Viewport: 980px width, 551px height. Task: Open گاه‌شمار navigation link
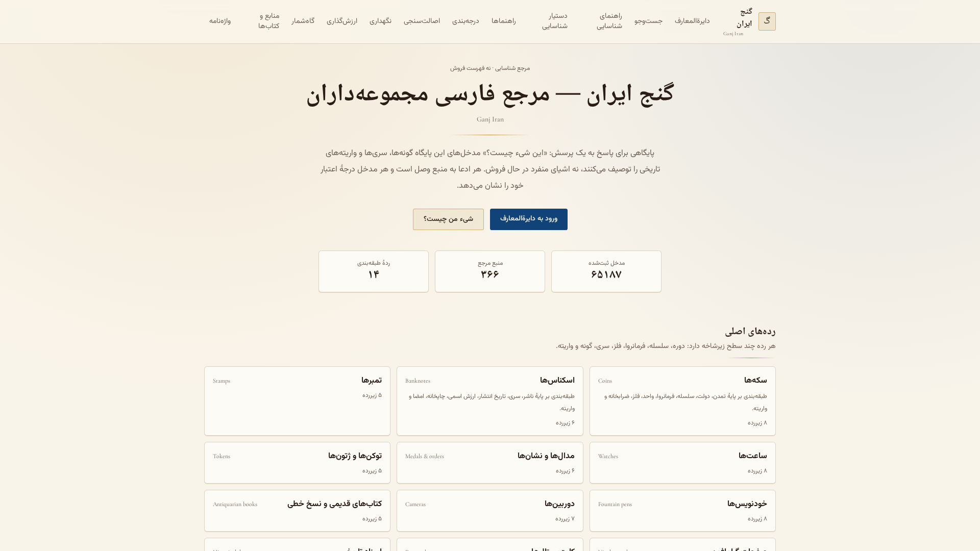click(x=303, y=21)
